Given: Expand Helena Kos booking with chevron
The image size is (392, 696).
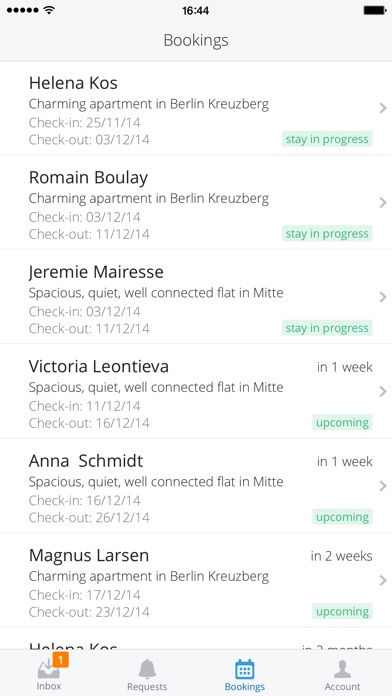Looking at the screenshot, I should [383, 108].
